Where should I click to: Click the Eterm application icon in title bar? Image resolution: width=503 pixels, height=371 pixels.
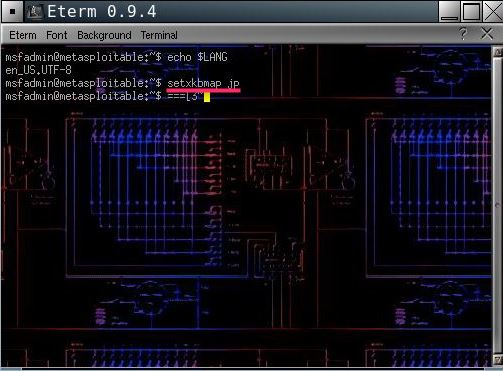click(x=34, y=12)
